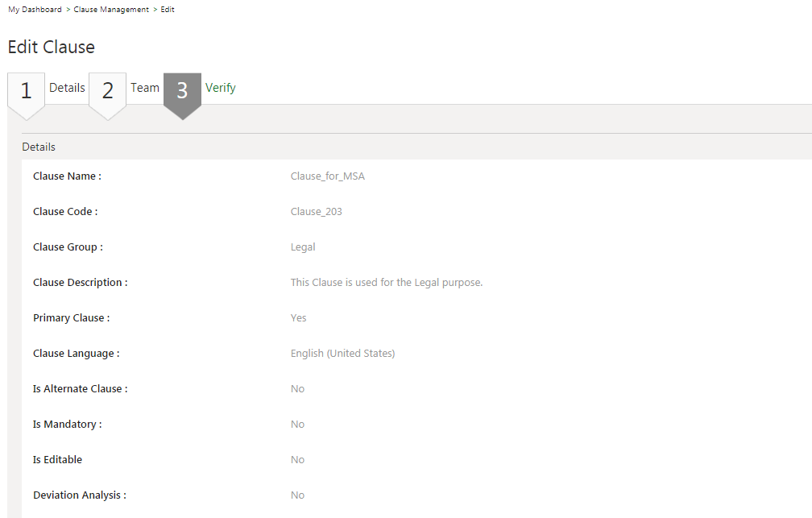This screenshot has width=812, height=518.
Task: Click the Primary Clause Yes value
Action: coord(298,318)
